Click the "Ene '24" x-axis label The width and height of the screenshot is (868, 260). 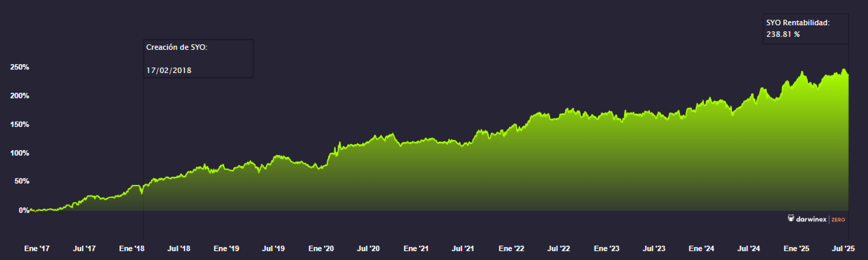(x=701, y=248)
